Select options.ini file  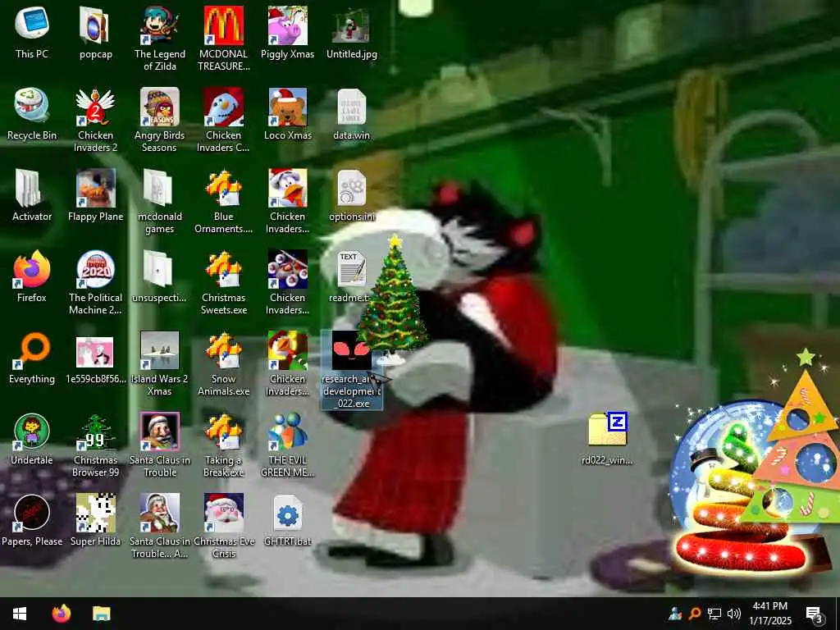click(351, 195)
